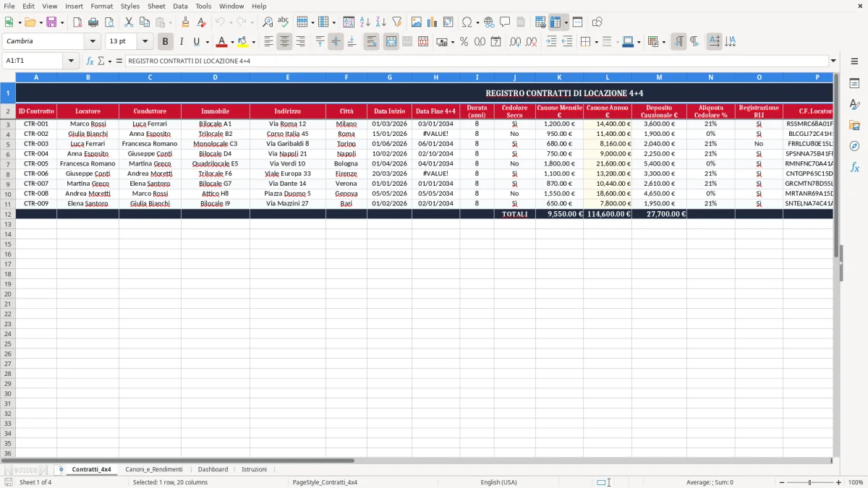The image size is (868, 488).
Task: Open the Tools menu
Action: tap(203, 6)
